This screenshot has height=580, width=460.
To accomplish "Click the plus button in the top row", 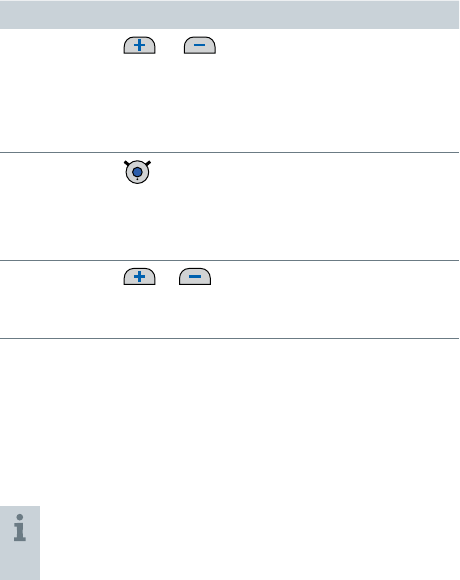I will pyautogui.click(x=139, y=45).
